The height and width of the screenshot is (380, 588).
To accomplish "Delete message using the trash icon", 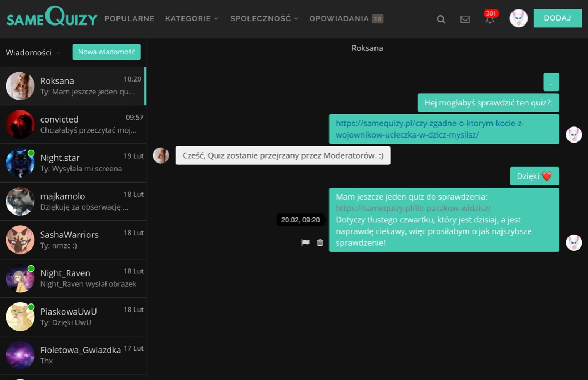I will coord(320,242).
